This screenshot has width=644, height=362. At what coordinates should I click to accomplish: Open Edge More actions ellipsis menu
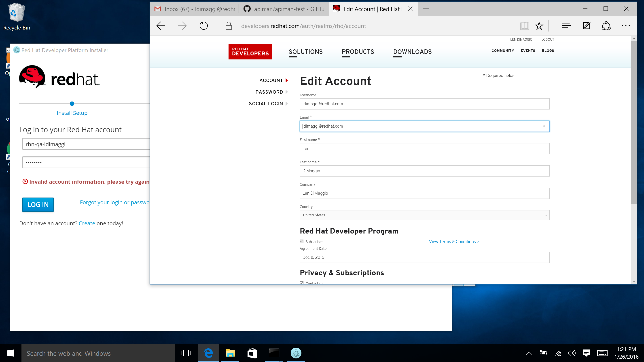626,26
